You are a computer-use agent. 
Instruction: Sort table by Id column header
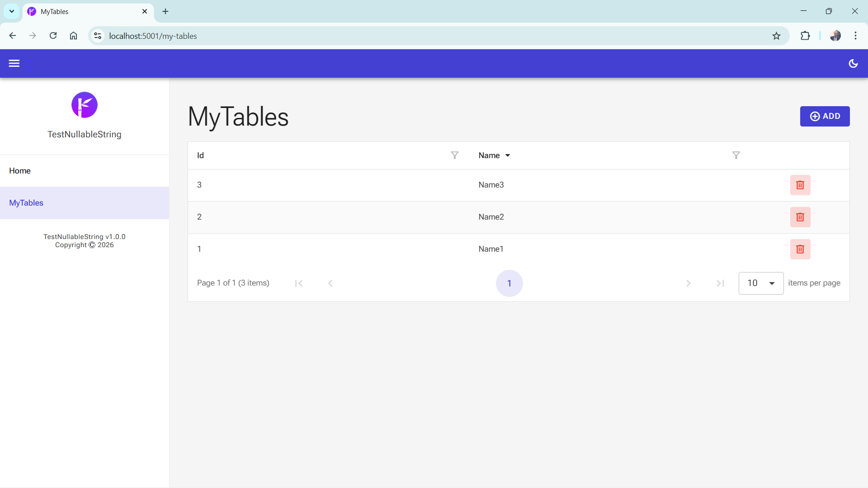201,155
